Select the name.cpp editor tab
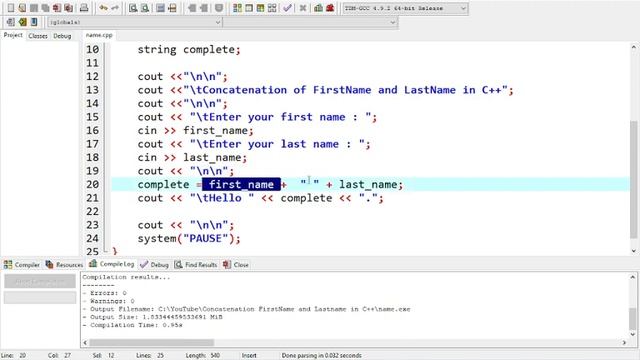Viewport: 640px width, 360px height. coord(99,36)
